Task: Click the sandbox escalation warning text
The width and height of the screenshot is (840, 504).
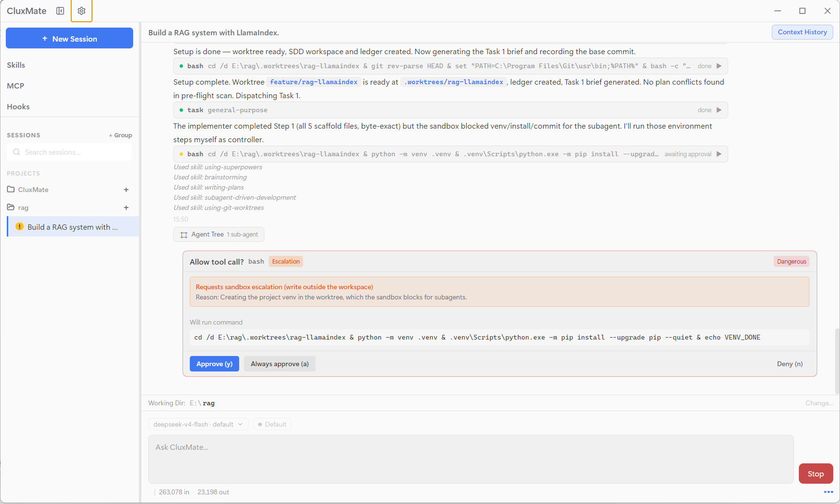Action: tap(284, 287)
